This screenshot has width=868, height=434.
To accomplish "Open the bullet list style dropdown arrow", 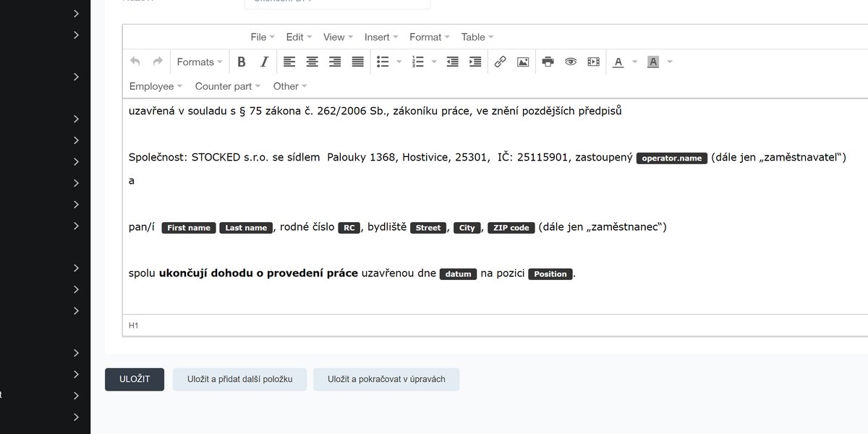I will pyautogui.click(x=399, y=62).
